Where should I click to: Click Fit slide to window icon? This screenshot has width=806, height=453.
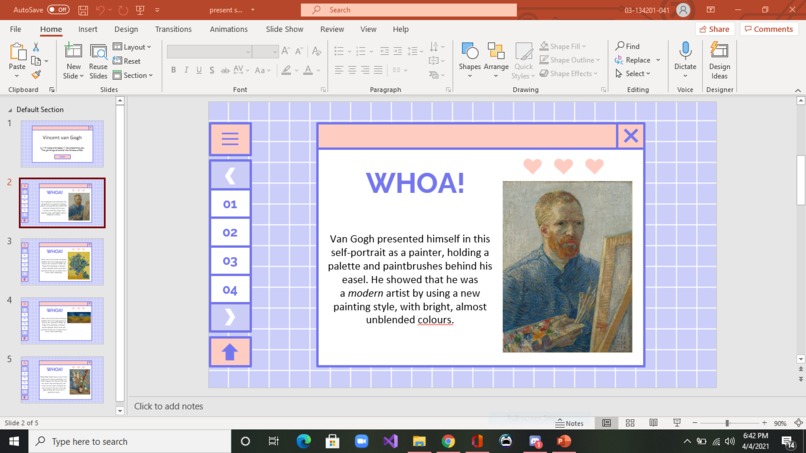[x=798, y=423]
